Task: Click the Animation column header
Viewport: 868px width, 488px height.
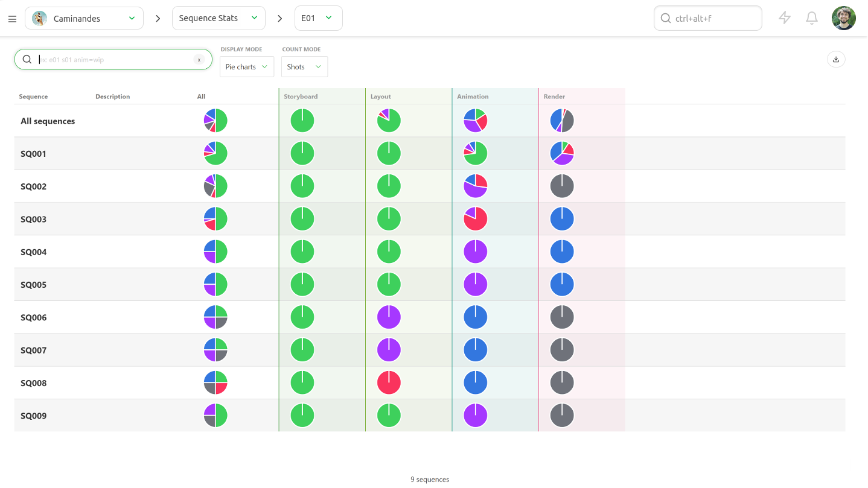Action: 473,97
